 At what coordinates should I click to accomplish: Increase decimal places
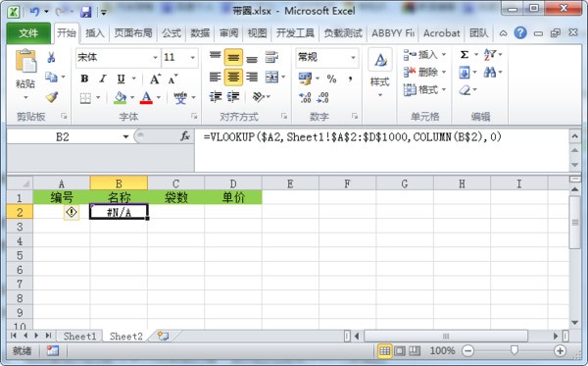305,97
